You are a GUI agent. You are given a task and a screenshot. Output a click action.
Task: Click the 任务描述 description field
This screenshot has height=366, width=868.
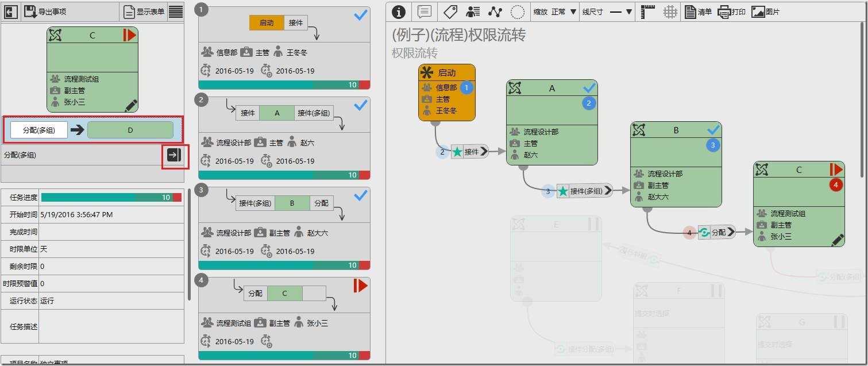111,326
